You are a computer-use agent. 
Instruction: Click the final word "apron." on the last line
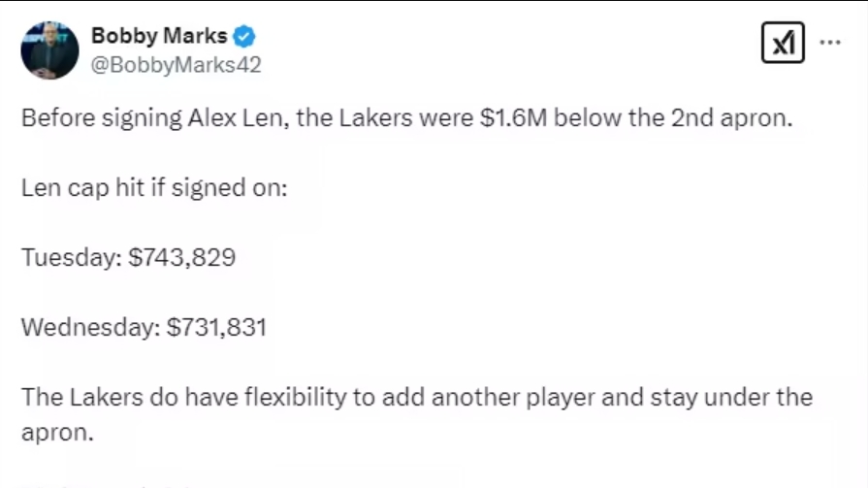point(57,432)
